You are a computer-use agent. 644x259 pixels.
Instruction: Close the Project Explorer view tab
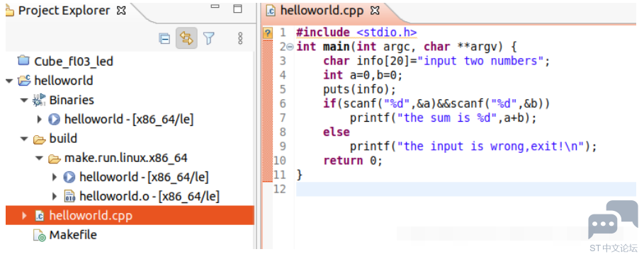(121, 11)
